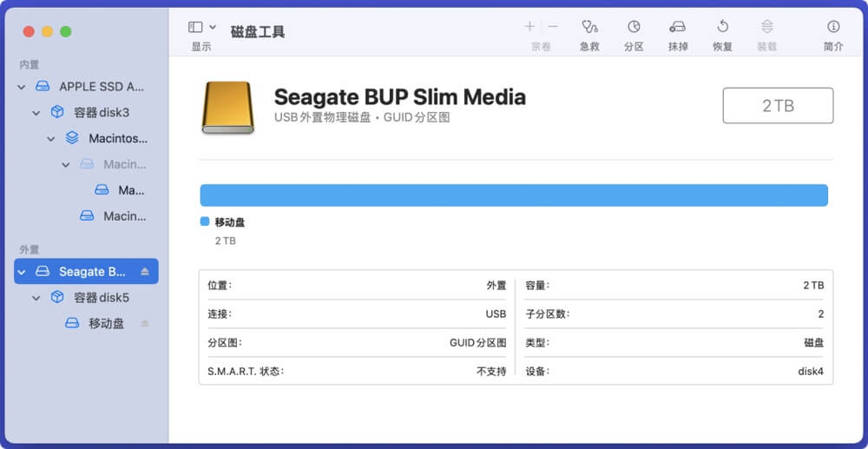This screenshot has height=449, width=868.
Task: Click the 急救 First Aid icon
Action: [x=589, y=26]
